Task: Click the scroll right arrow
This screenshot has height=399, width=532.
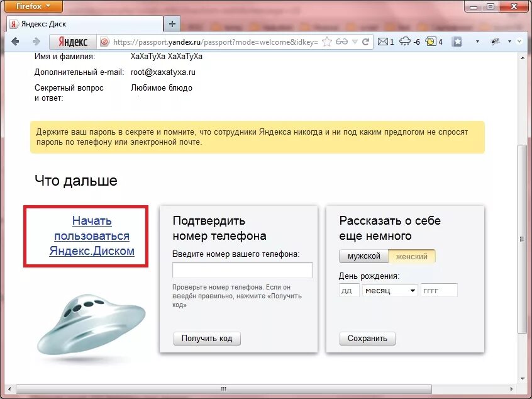Action: click(511, 389)
